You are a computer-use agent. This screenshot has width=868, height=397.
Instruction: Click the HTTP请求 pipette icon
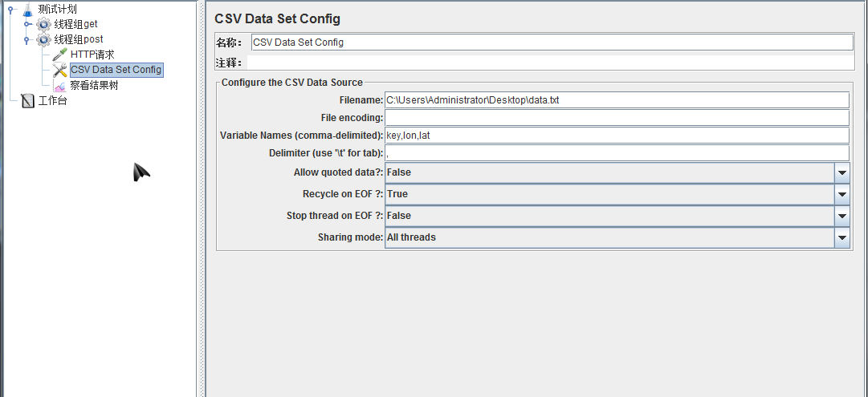(x=59, y=55)
